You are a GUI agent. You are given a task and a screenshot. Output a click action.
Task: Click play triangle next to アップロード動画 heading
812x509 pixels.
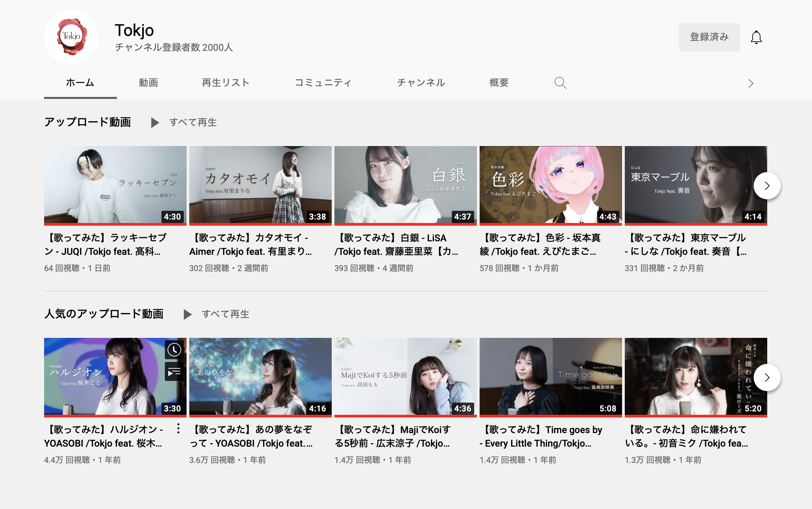point(155,123)
